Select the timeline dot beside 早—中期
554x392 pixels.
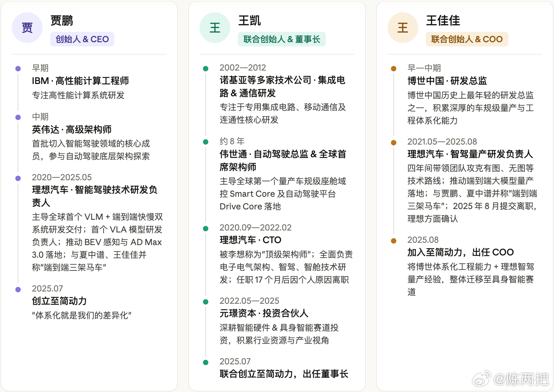pyautogui.click(x=394, y=69)
